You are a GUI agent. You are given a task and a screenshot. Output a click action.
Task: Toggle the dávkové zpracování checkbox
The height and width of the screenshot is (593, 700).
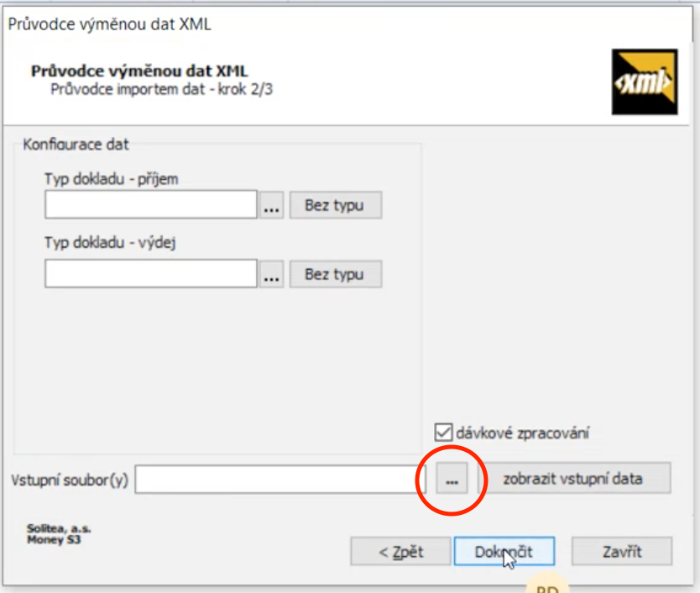pyautogui.click(x=443, y=433)
